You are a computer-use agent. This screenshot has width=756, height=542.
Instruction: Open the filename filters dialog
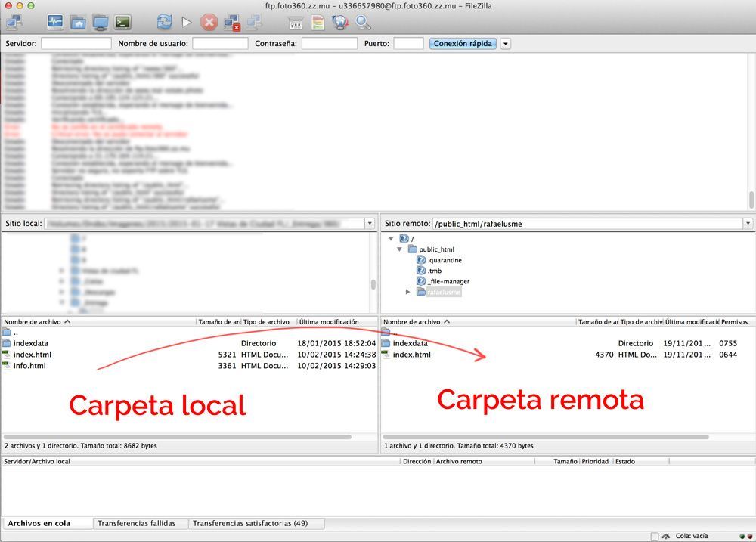[296, 22]
